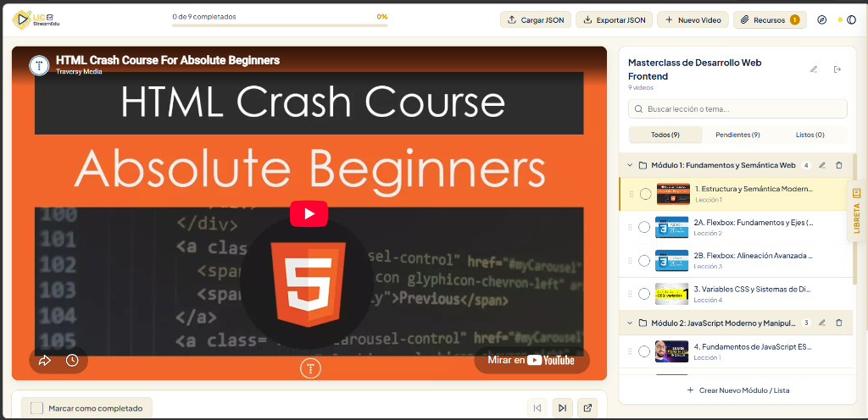868x420 pixels.
Task: Select lesson title 2A. Flexbox: Fundamentos y Ejes
Action: (754, 223)
